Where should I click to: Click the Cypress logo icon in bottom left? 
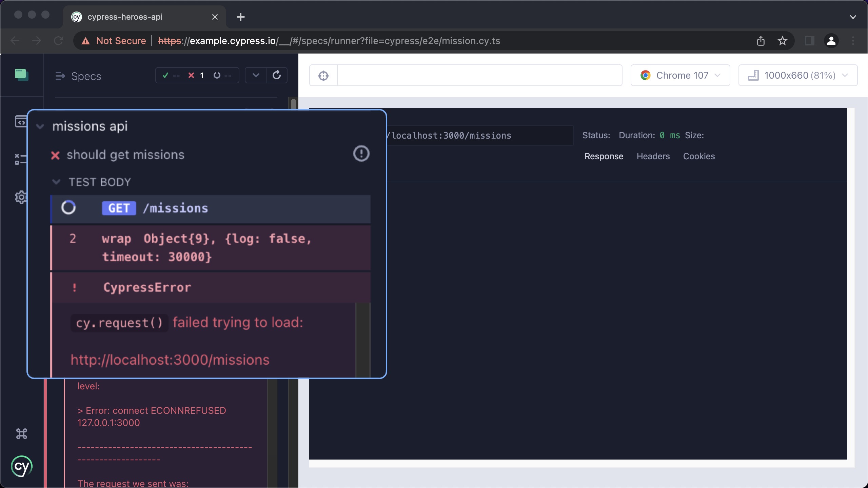click(21, 467)
